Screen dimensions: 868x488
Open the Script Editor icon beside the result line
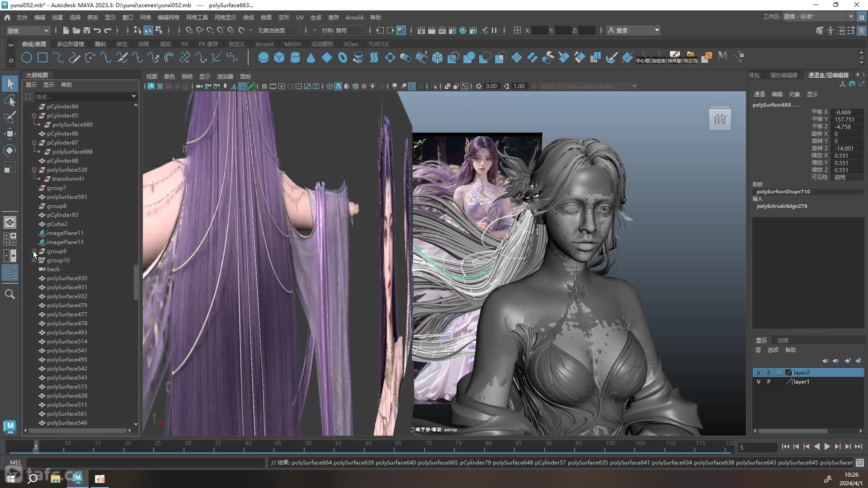coord(860,463)
